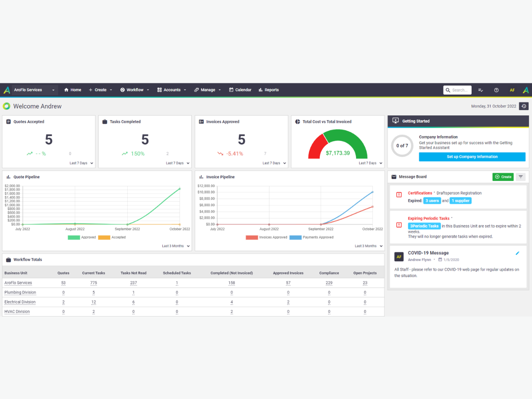Open the 3 users expired badge
The height and width of the screenshot is (399, 532).
(431, 201)
